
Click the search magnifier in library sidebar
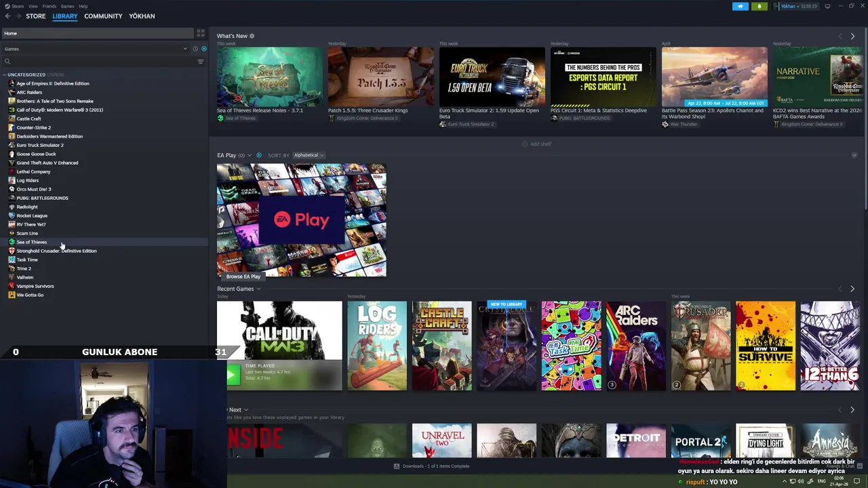[x=7, y=62]
